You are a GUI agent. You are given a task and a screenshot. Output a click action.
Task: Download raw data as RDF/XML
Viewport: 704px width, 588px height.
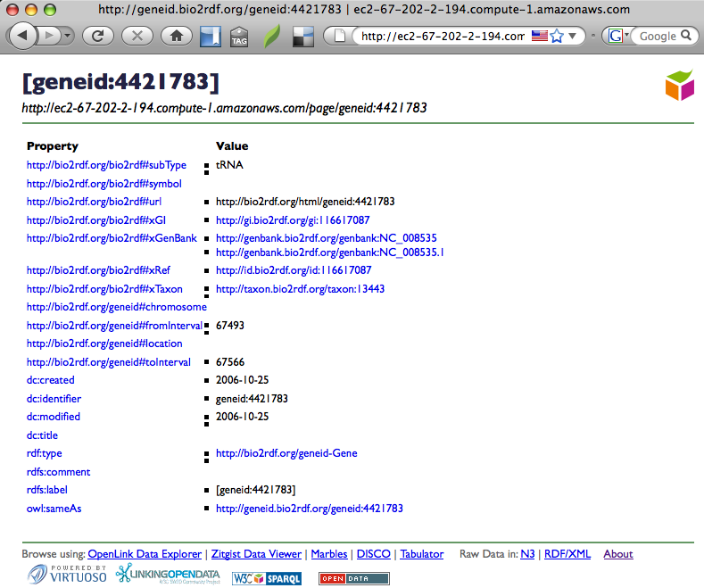click(x=567, y=554)
